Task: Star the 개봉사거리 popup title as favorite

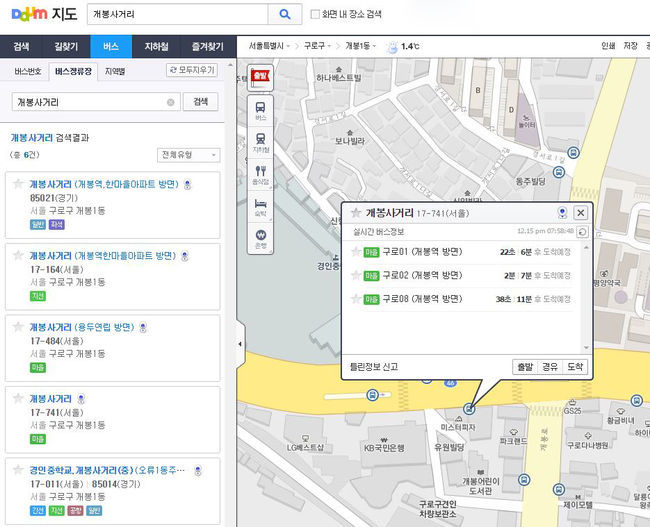Action: click(355, 213)
